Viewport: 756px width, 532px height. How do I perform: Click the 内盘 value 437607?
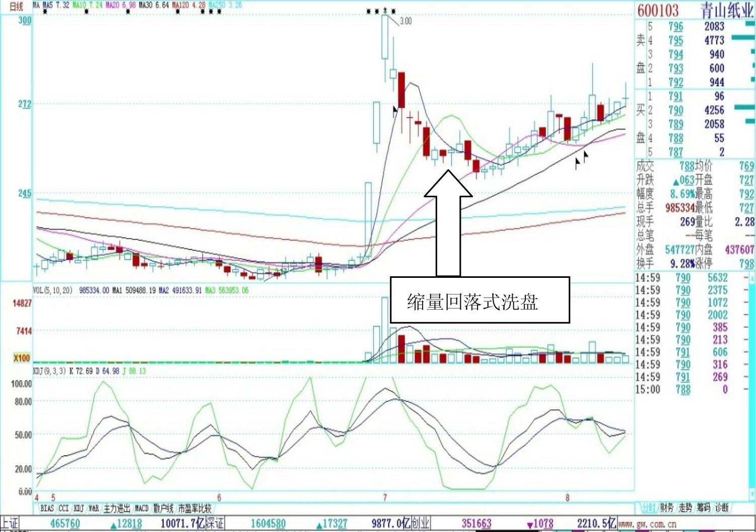739,250
